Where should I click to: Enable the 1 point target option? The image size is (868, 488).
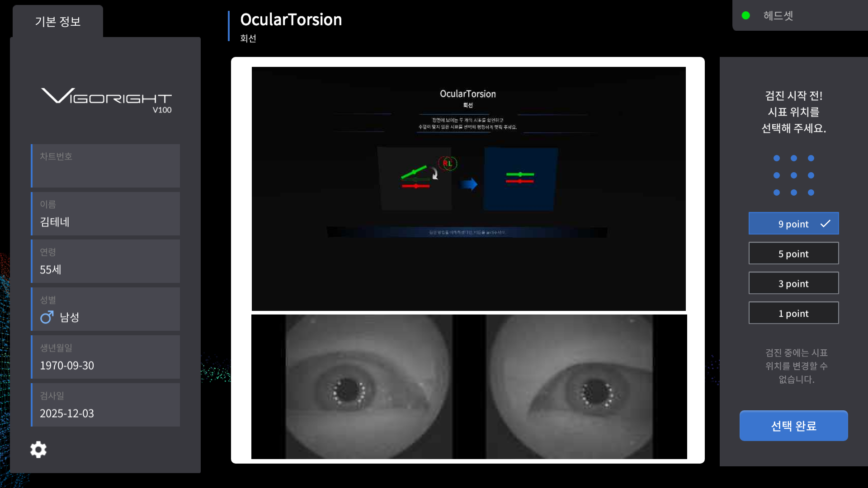(x=793, y=313)
